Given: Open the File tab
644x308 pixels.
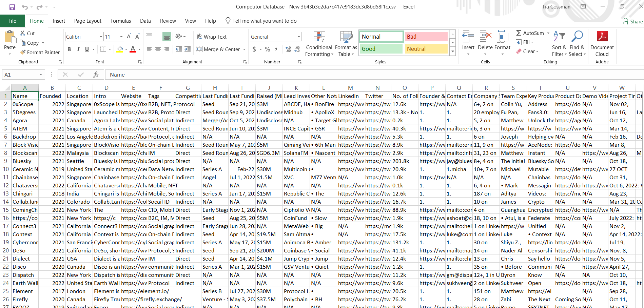Looking at the screenshot, I should [x=13, y=21].
